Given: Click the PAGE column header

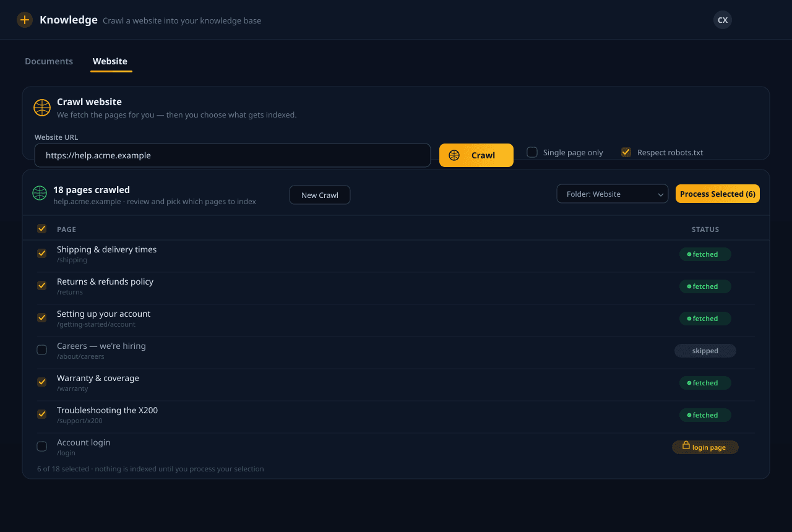Looking at the screenshot, I should (x=66, y=230).
